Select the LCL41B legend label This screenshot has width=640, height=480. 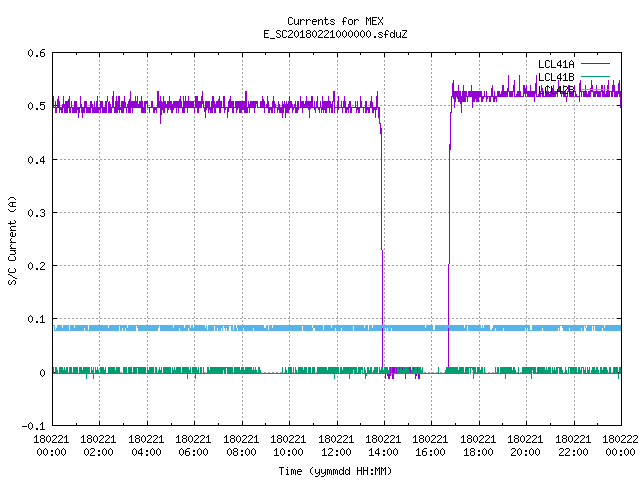556,77
